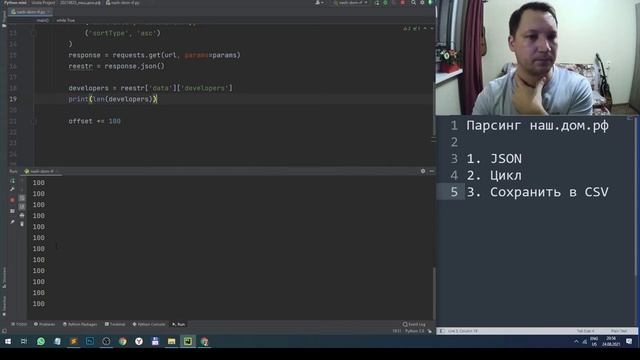The height and width of the screenshot is (360, 640).
Task: Toggle soft-wrap in Run console
Action: [22, 198]
